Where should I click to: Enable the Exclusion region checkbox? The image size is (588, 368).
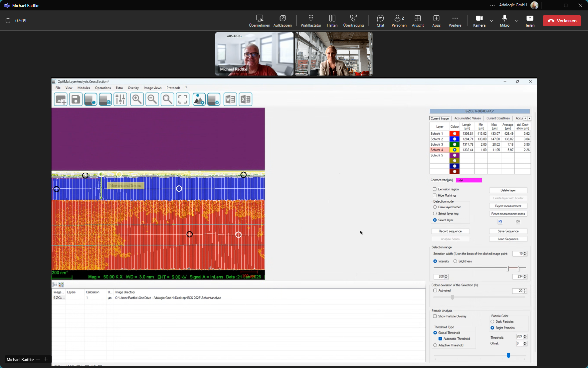pos(435,189)
